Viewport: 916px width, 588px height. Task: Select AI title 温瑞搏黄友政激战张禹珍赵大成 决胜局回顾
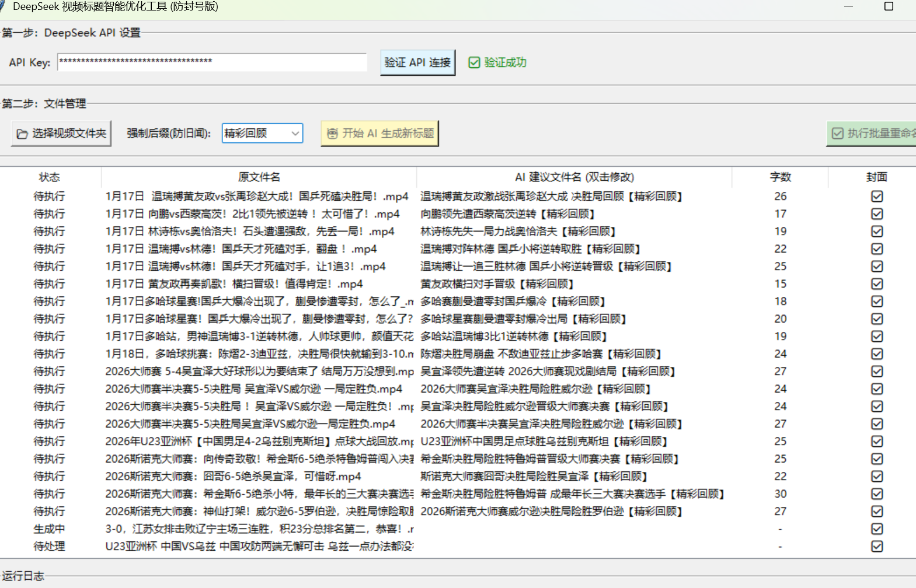(551, 197)
